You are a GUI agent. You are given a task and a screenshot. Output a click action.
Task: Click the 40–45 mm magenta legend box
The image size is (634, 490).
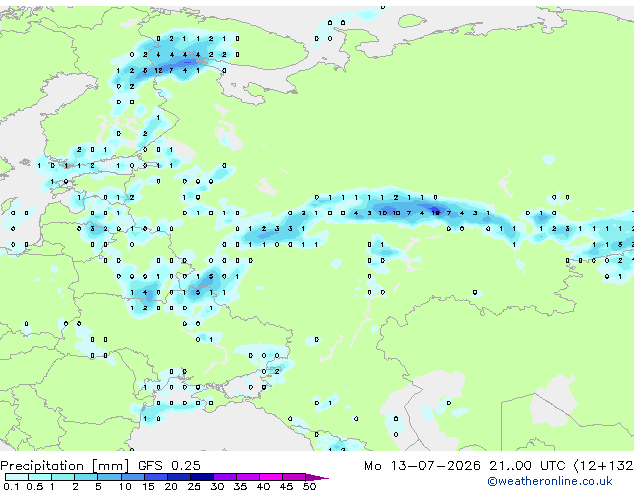(271, 477)
